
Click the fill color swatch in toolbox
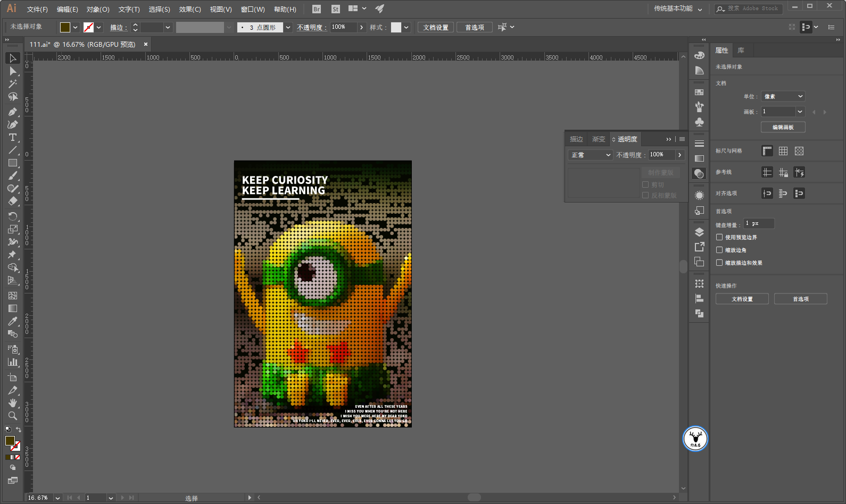10,441
